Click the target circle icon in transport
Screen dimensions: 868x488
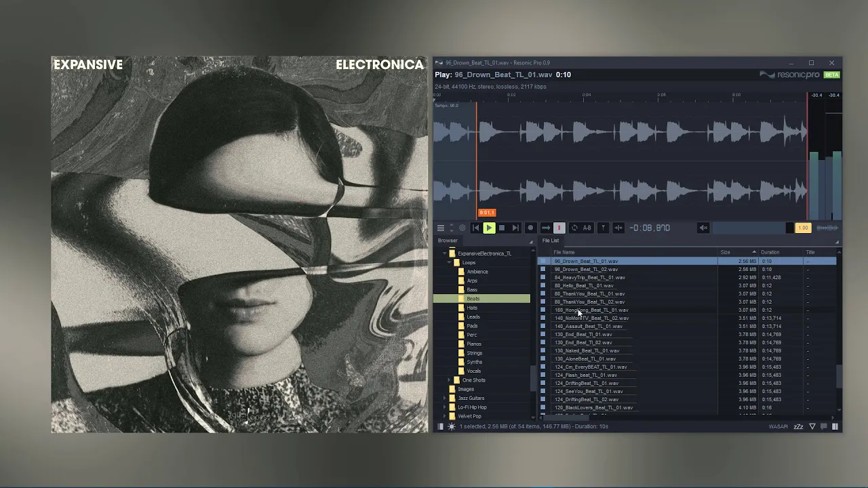[x=462, y=228]
